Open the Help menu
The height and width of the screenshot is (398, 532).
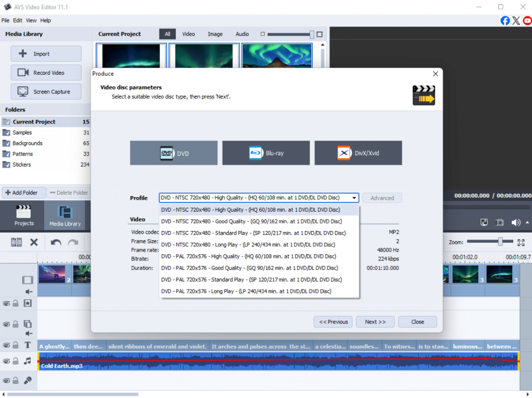pyautogui.click(x=46, y=20)
